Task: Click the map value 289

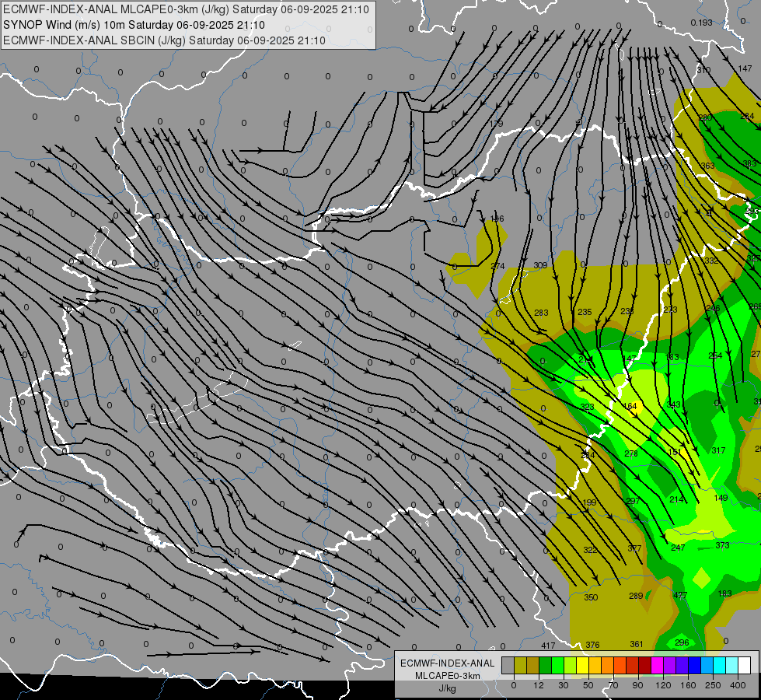Action: [x=636, y=596]
